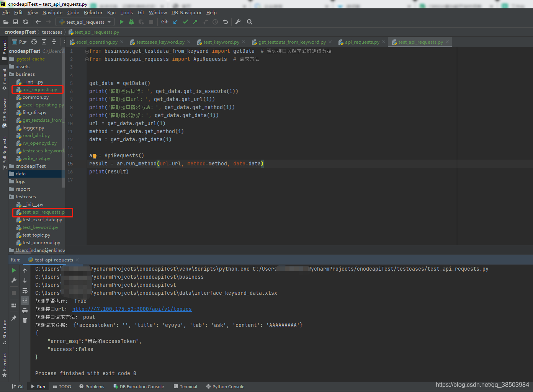Image resolution: width=533 pixels, height=392 pixels.
Task: Toggle the Project tool window sidebar button
Action: click(x=4, y=50)
